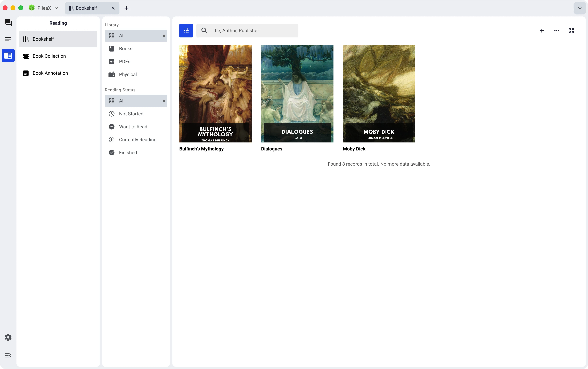
Task: Select the Reading module icon in left rail
Action: click(x=8, y=56)
